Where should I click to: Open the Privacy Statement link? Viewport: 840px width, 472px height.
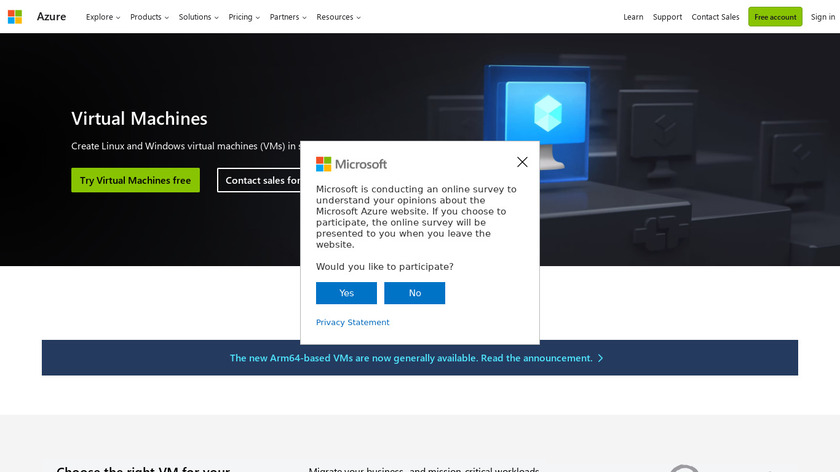click(x=352, y=322)
